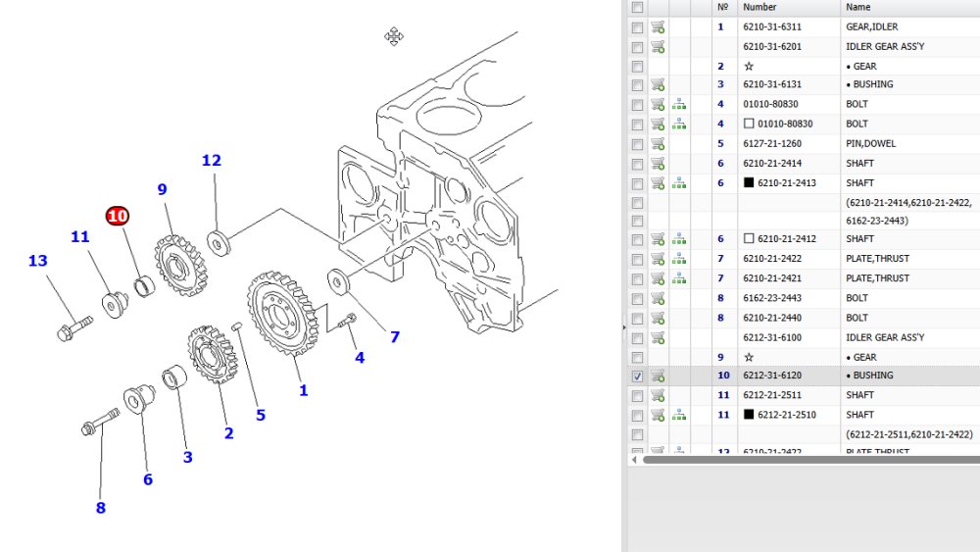Image resolution: width=980 pixels, height=552 pixels.
Task: Check the box for row 6210-31-6201
Action: [637, 47]
